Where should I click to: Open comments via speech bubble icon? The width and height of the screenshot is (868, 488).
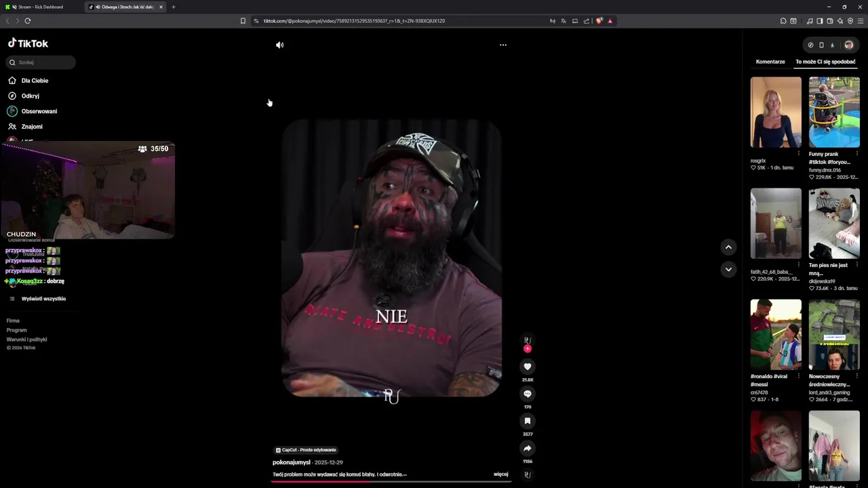pos(528,394)
